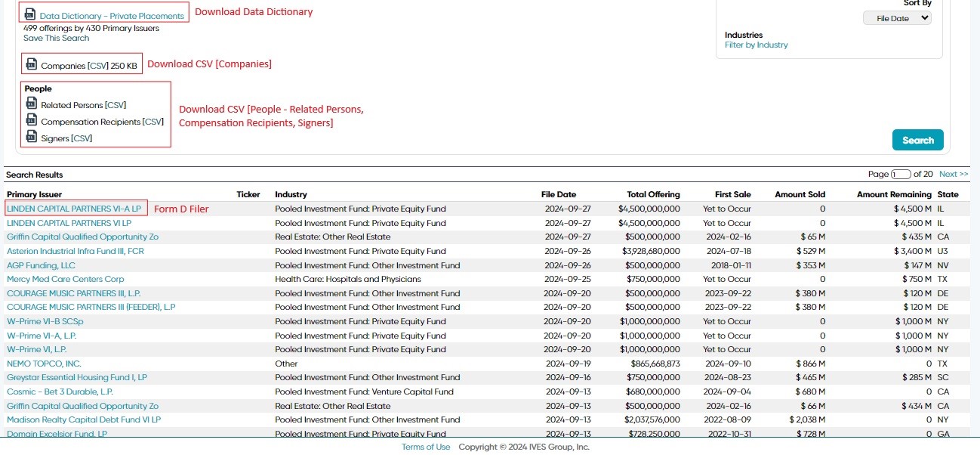Click the File Date column header
The image size is (980, 455).
559,194
